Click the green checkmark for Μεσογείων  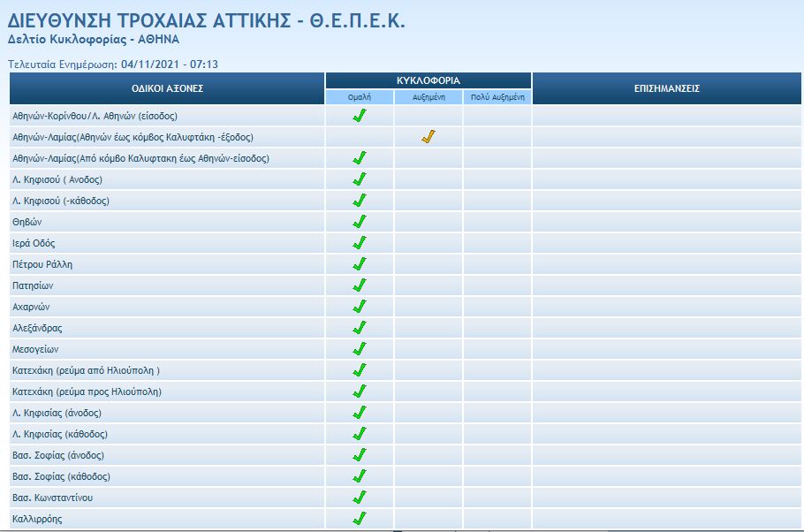[359, 349]
